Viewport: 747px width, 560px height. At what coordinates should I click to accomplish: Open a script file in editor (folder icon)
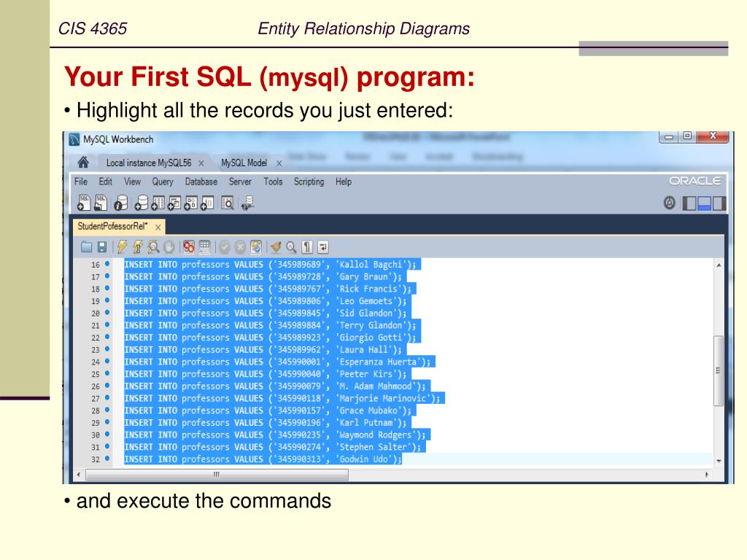point(86,246)
